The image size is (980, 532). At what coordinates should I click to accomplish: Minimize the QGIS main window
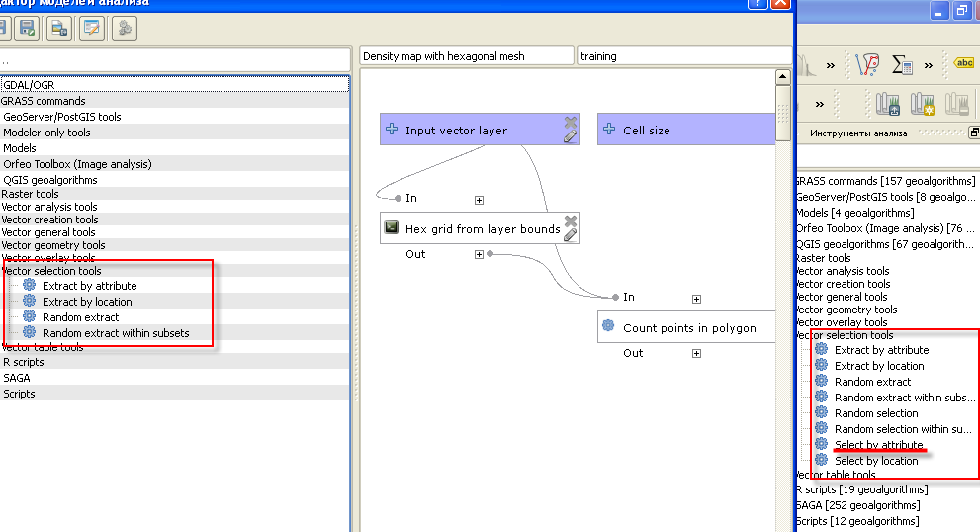939,11
